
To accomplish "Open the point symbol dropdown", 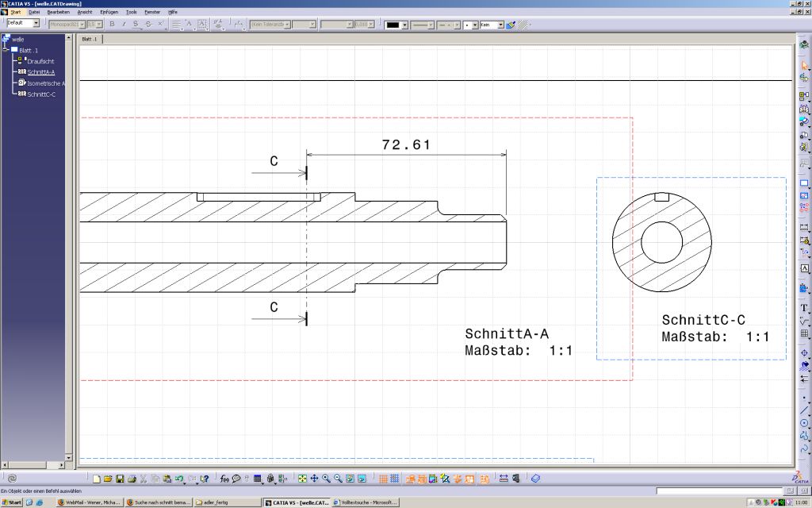I will 474,25.
